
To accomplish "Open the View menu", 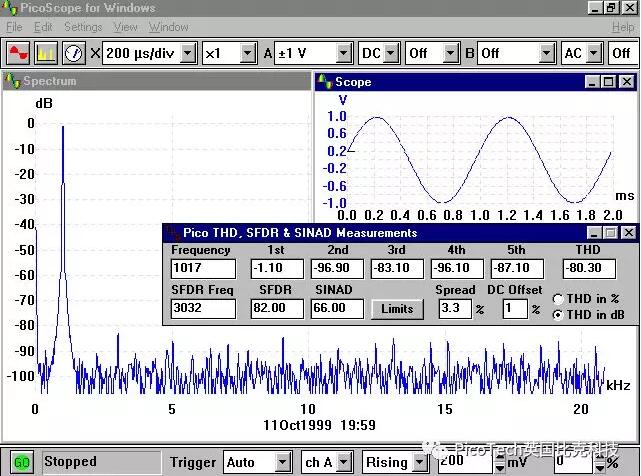I will [125, 27].
